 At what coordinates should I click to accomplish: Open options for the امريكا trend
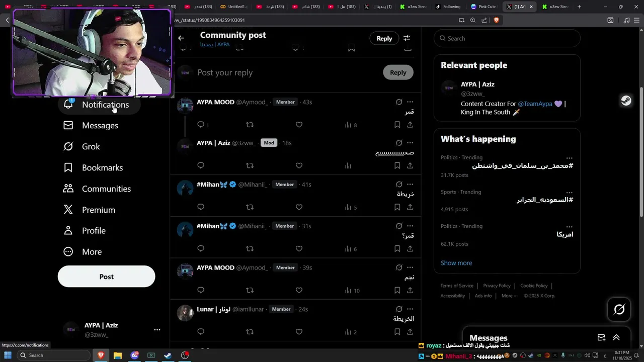coord(569,227)
